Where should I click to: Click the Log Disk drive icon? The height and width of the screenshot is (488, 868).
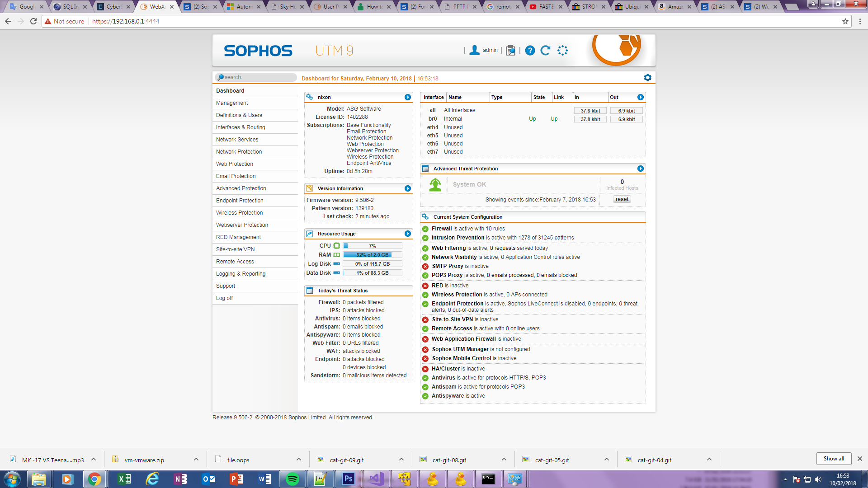[x=337, y=264]
